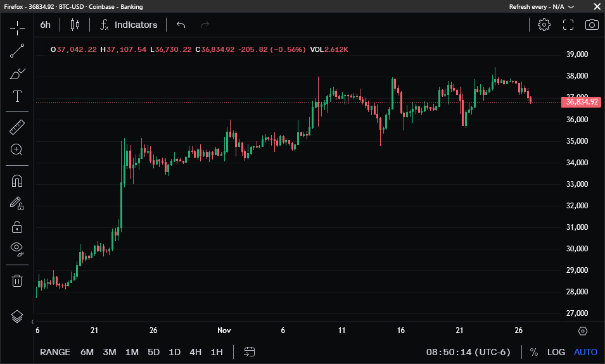Select the trend line drawing tool
This screenshot has width=605, height=364.
tap(17, 51)
